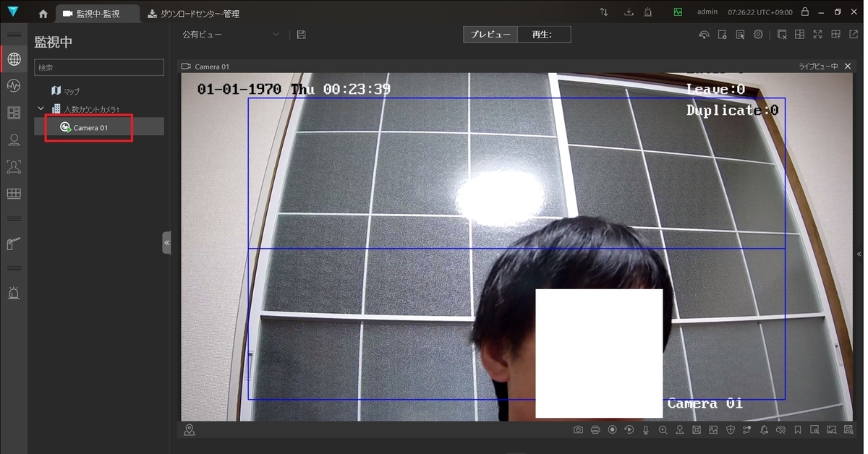Start instant playback for Camera 01
The image size is (868, 454).
(x=629, y=429)
